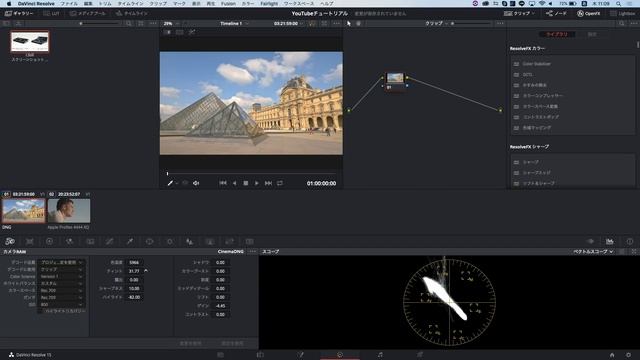Screen dimensions: 640x360
Task: Jump to the first frame
Action: click(x=223, y=183)
